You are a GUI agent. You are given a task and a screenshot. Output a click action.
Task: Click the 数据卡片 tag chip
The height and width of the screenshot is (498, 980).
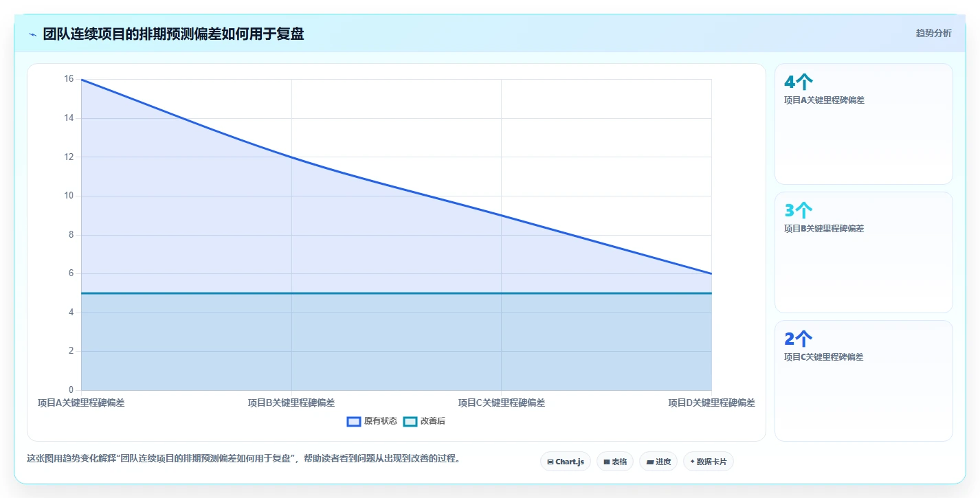(x=708, y=462)
